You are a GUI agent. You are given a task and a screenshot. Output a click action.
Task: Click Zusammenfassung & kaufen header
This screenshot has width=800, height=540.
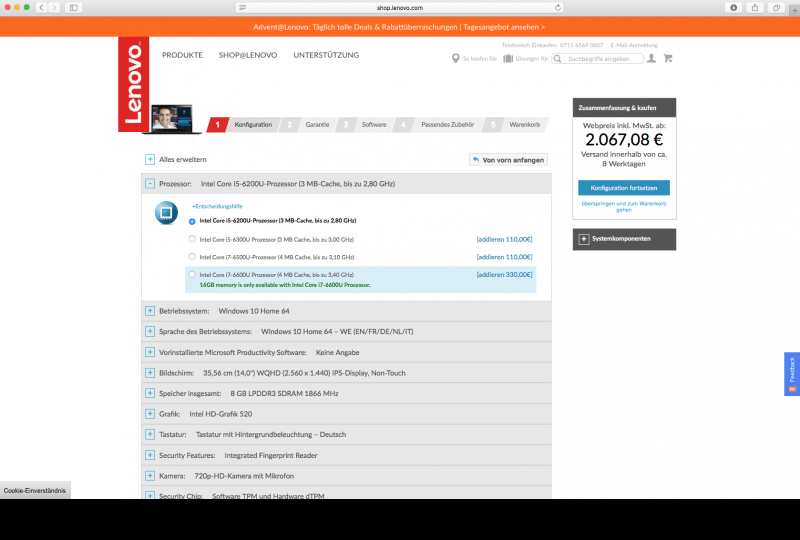tap(624, 108)
